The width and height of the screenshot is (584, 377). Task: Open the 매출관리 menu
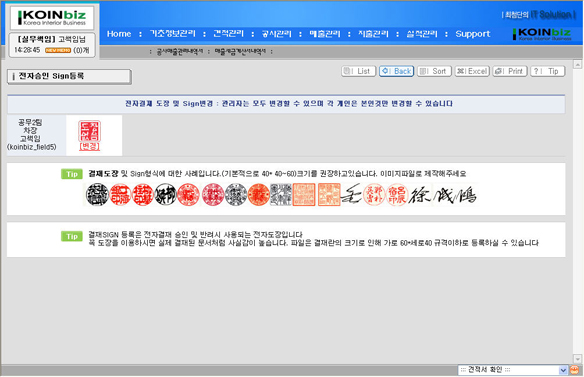[x=325, y=34]
